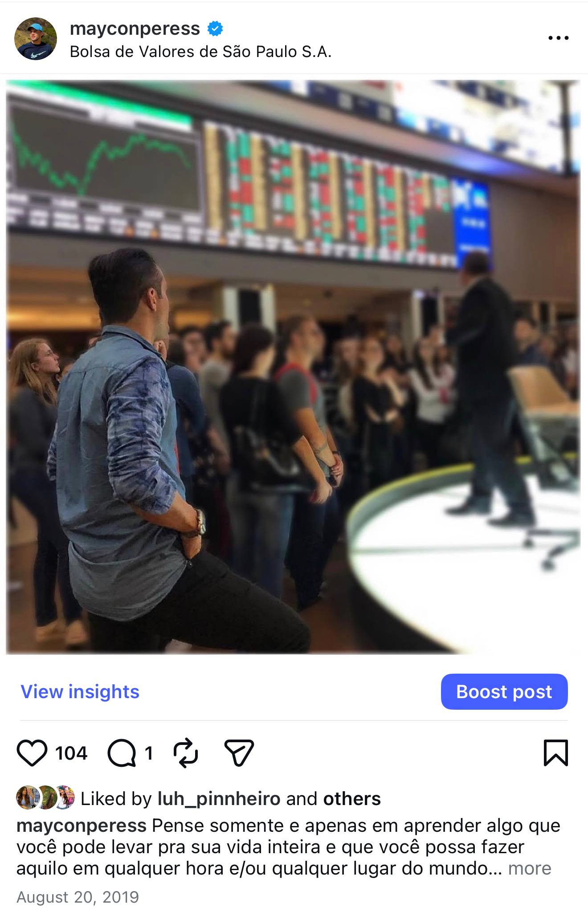Open the luh_pinnheiro profile from likes
Image resolution: width=588 pixels, height=920 pixels.
(219, 799)
